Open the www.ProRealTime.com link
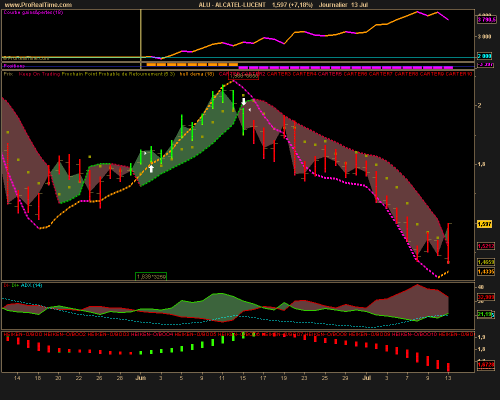Image resolution: width=500 pixels, height=400 pixels. pyautogui.click(x=38, y=5)
